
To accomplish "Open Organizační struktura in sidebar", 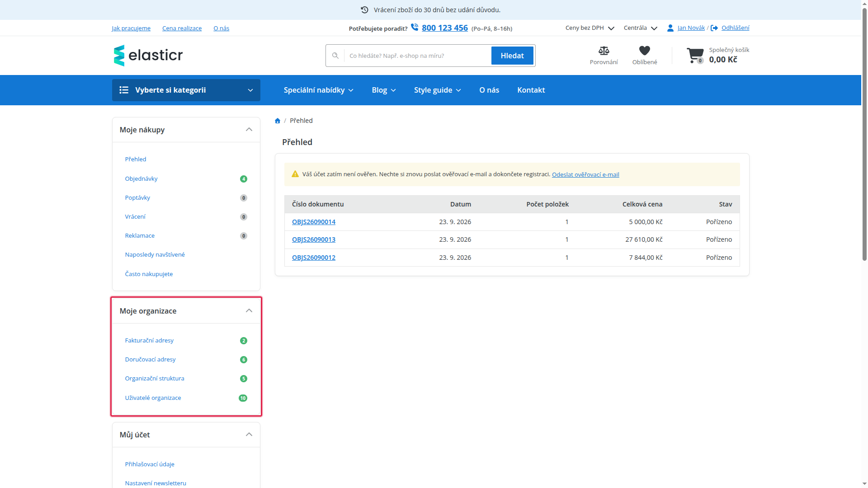I will coord(155,379).
